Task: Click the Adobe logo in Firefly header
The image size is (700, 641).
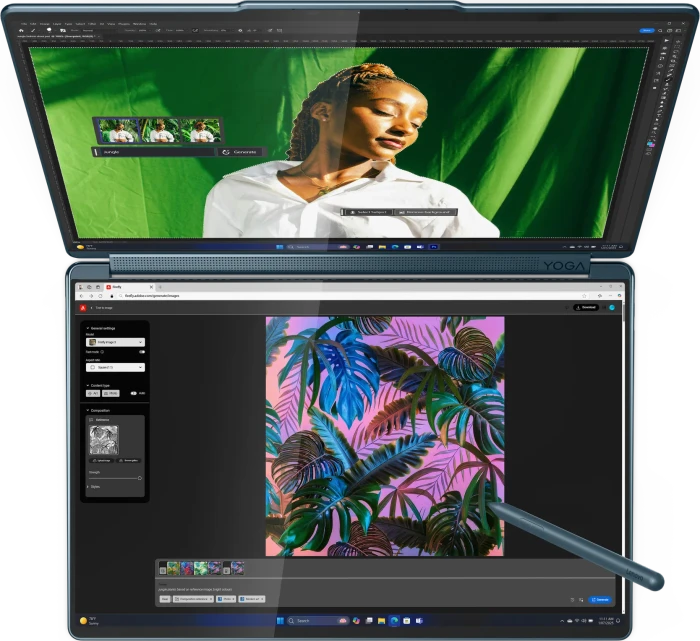Action: 83,308
